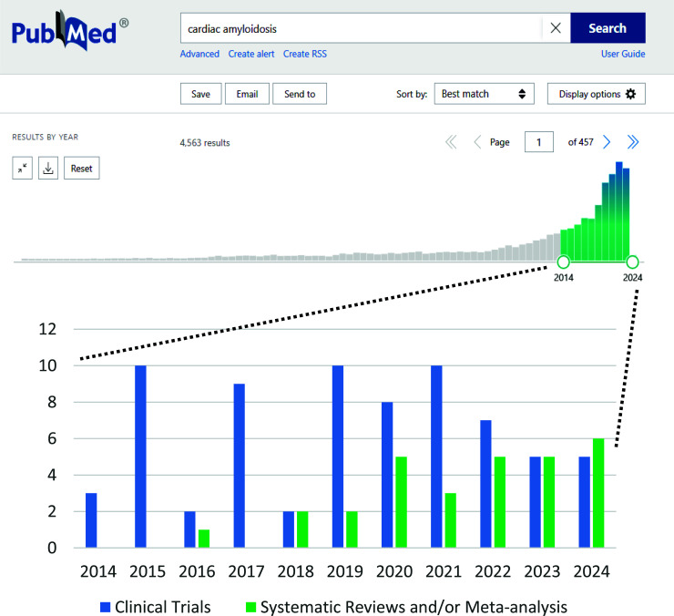Jump to the last page double-arrow
The image size is (674, 616).
633,142
